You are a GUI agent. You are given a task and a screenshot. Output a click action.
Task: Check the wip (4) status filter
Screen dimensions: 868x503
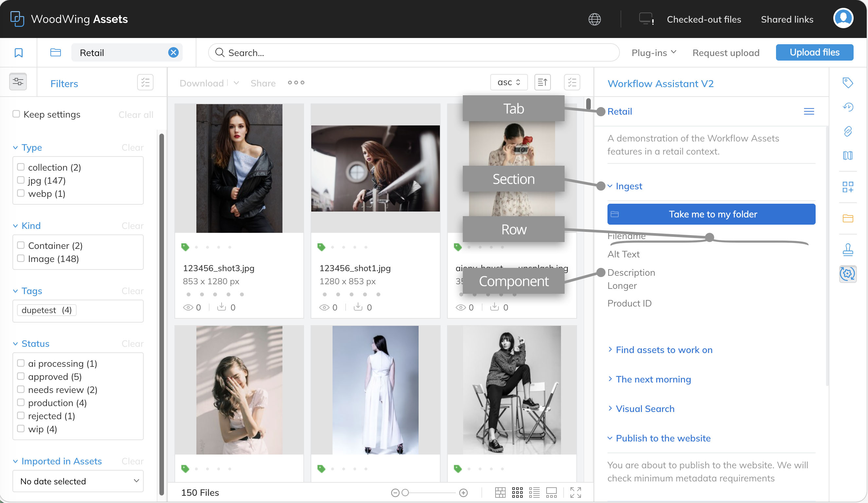pos(21,429)
